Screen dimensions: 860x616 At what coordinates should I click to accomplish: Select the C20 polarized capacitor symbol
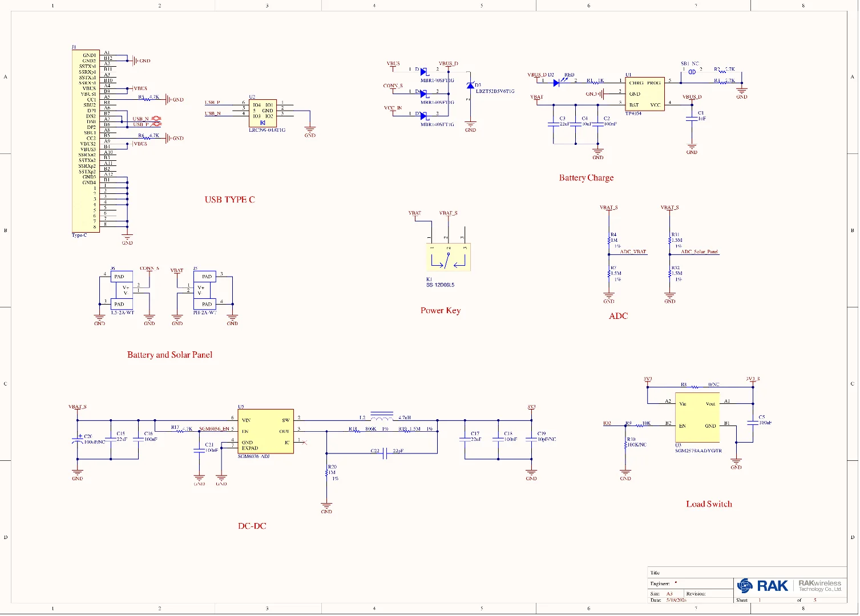click(78, 440)
